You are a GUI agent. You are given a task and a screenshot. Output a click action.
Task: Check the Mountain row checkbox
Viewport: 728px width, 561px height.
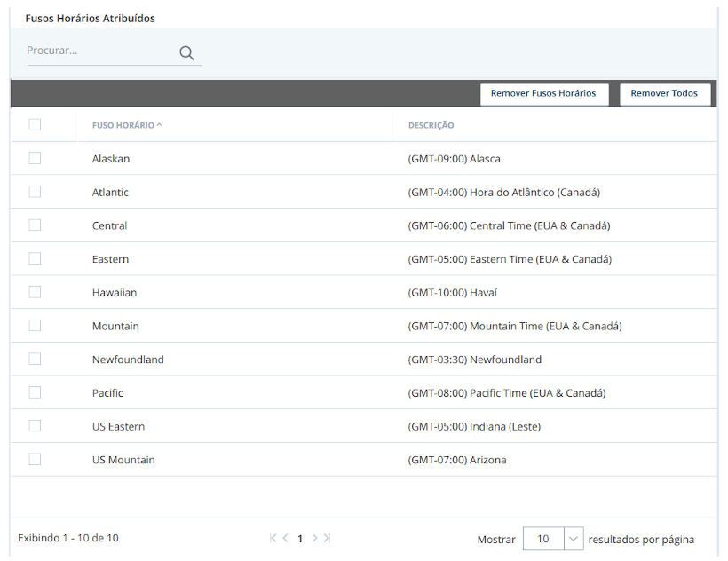35,325
